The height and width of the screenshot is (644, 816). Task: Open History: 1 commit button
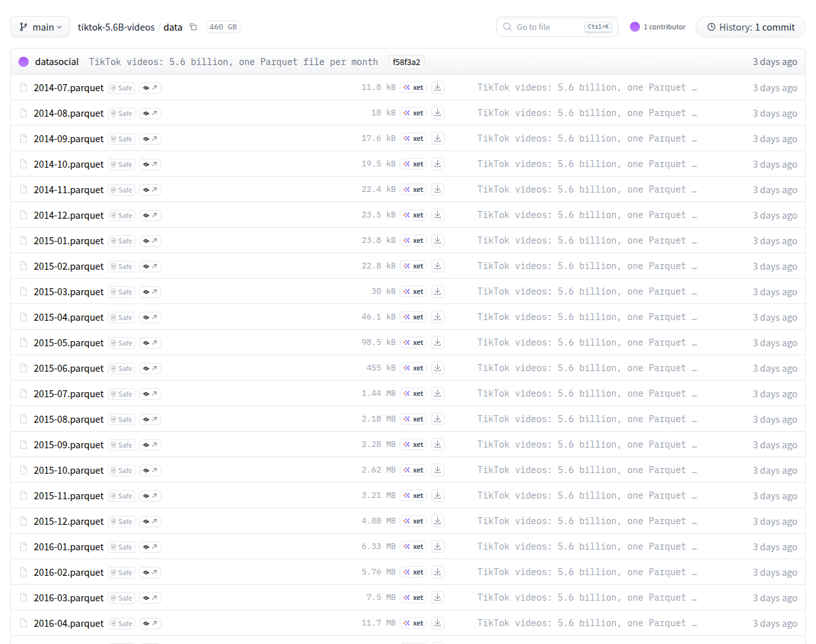coord(750,27)
